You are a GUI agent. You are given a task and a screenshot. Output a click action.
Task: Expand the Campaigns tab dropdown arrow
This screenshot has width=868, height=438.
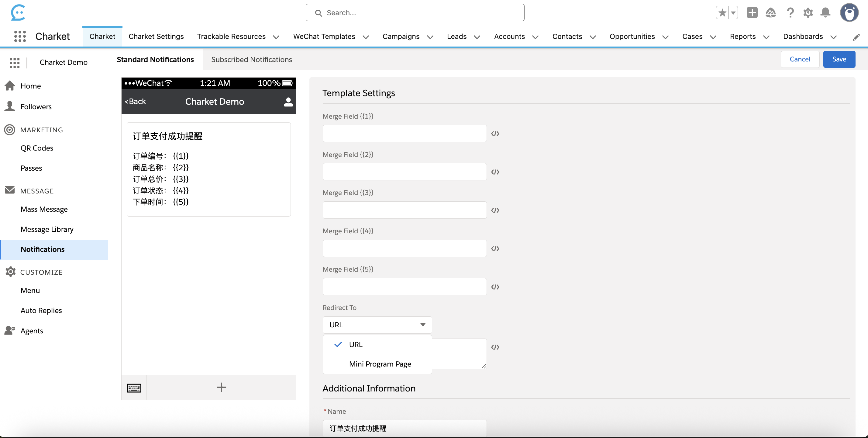(430, 37)
